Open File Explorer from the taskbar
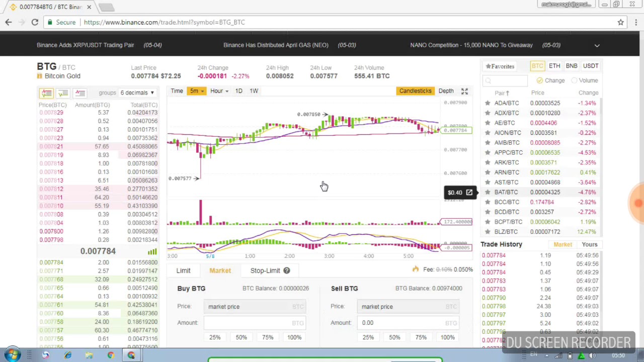The width and height of the screenshot is (644, 362). (89, 355)
